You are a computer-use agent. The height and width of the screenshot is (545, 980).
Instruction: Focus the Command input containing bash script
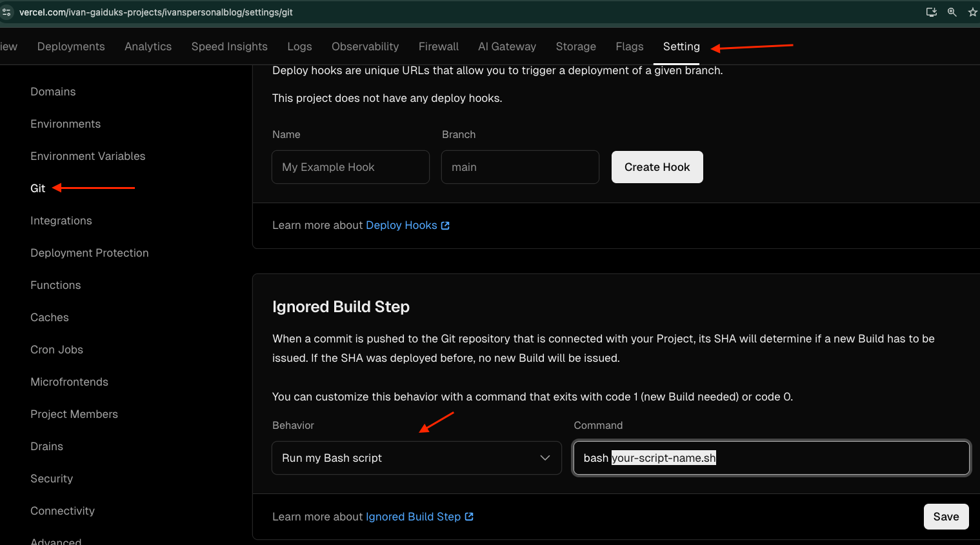[x=770, y=457]
